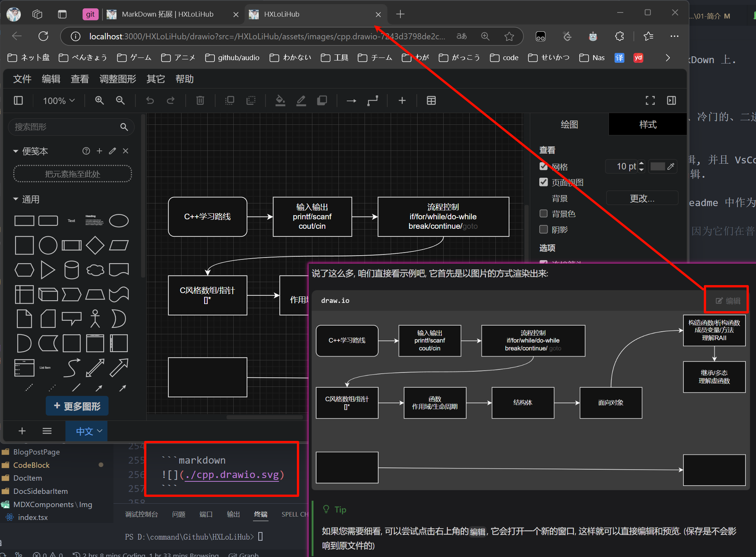Viewport: 756px width, 557px height.
Task: Enable the 阴影 shadow checkbox
Action: point(543,230)
